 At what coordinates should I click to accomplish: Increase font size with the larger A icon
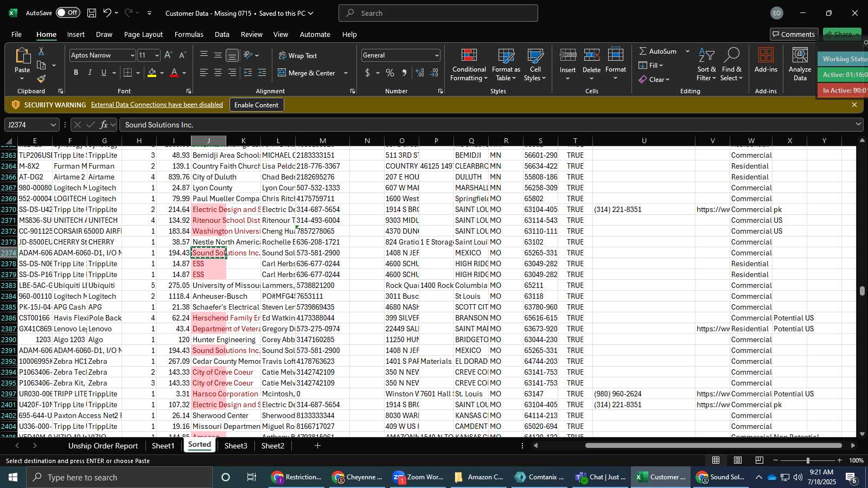[x=168, y=55]
